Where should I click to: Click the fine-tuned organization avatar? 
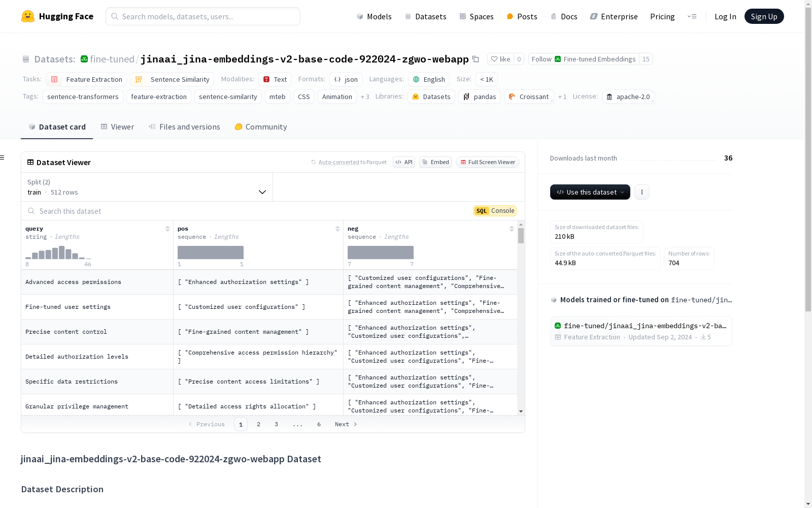pyautogui.click(x=84, y=59)
